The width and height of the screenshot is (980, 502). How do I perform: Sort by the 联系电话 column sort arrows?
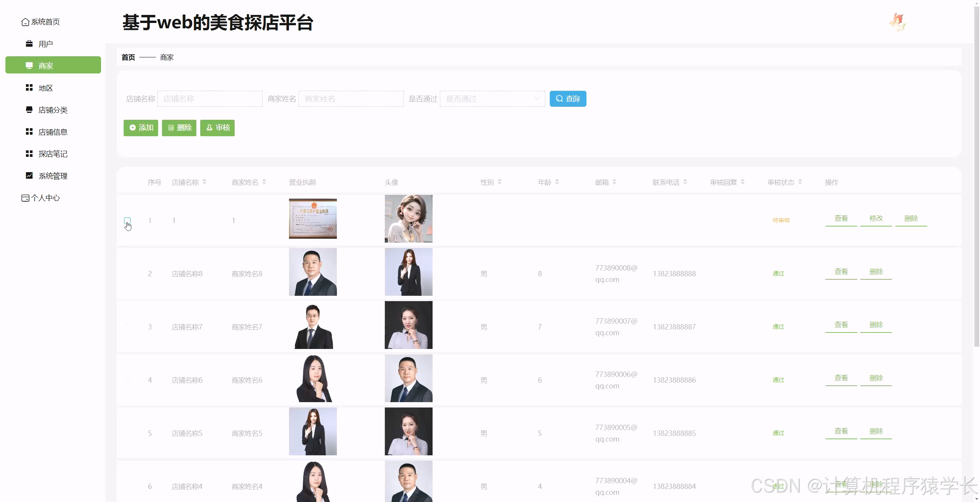point(685,182)
